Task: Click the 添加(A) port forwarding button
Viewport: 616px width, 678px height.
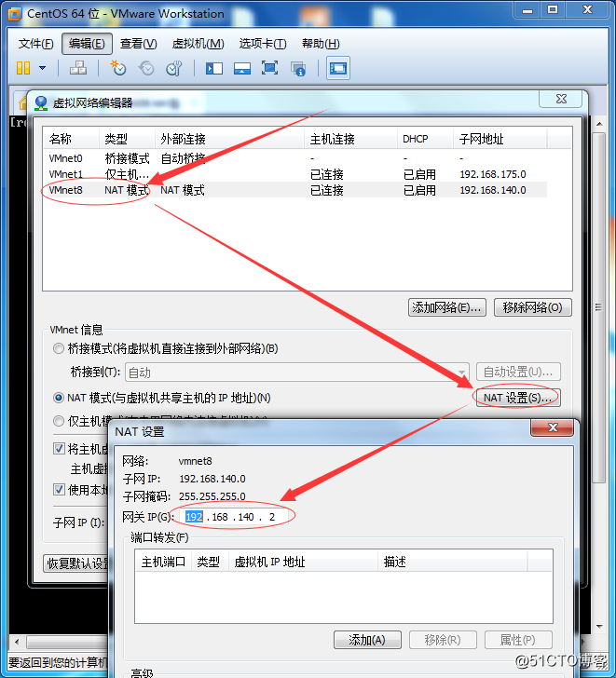Action: [367, 640]
